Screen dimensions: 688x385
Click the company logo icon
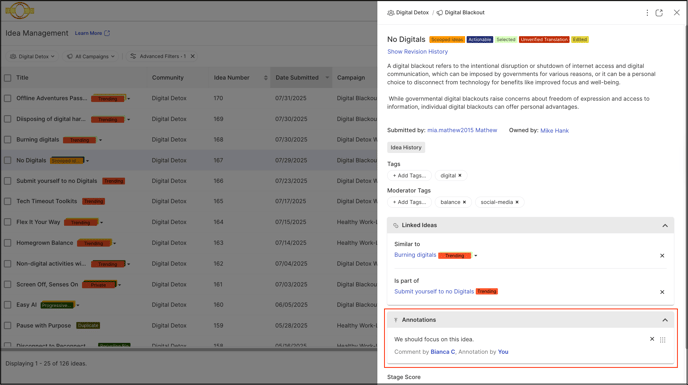20,11
